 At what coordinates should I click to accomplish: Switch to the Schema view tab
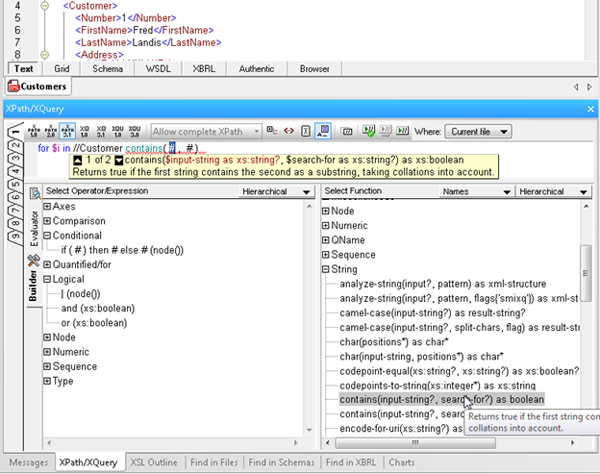[109, 69]
